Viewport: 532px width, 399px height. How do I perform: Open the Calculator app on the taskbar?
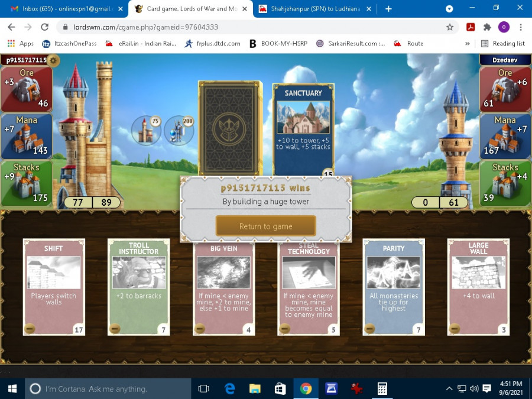382,389
